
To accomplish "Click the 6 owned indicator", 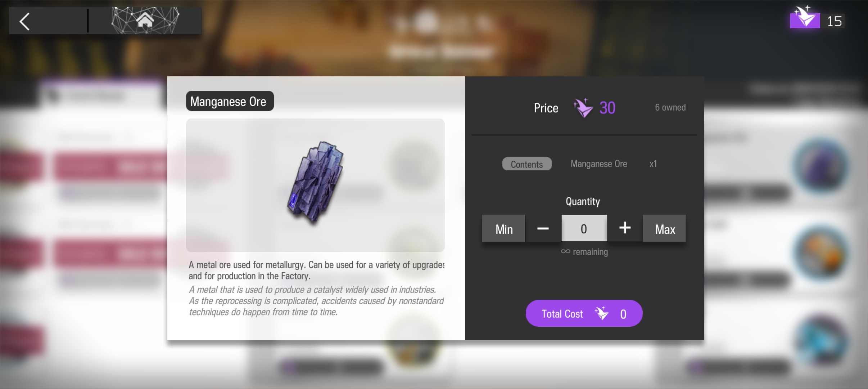I will tap(670, 107).
